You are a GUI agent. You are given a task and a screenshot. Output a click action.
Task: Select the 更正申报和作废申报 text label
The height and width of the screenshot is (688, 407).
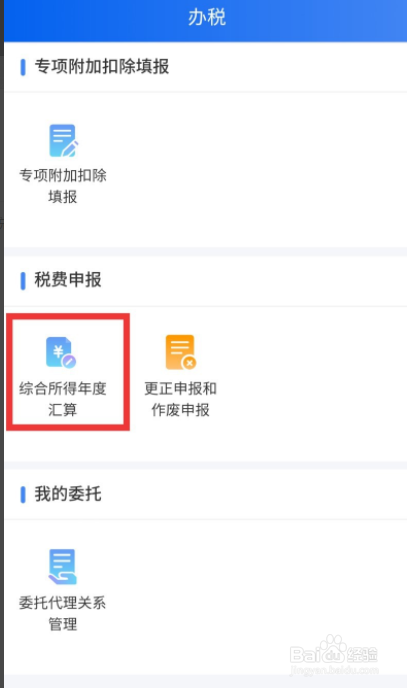(x=180, y=399)
